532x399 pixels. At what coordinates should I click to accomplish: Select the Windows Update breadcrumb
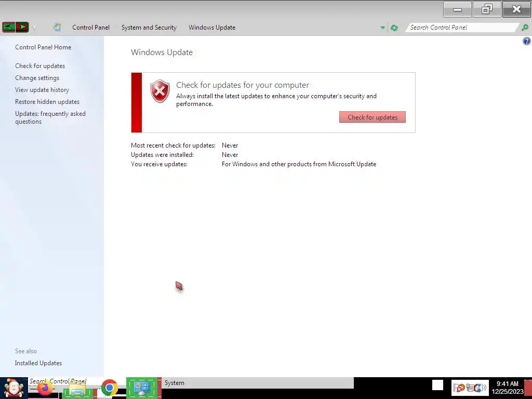212,28
